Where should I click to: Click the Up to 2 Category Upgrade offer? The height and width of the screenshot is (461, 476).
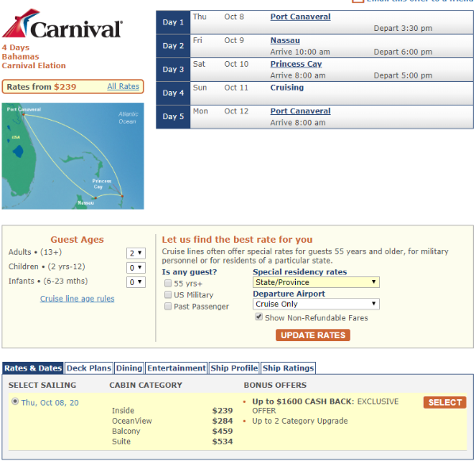pos(300,421)
